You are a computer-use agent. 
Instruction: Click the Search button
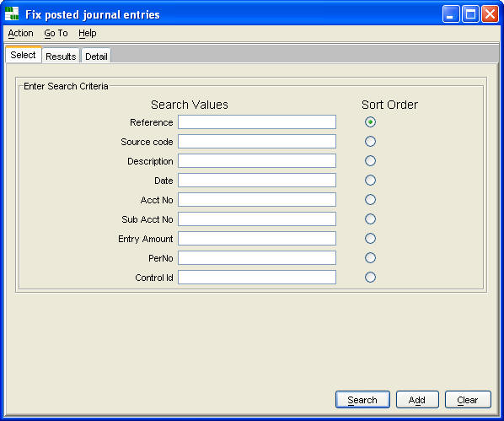click(x=362, y=400)
